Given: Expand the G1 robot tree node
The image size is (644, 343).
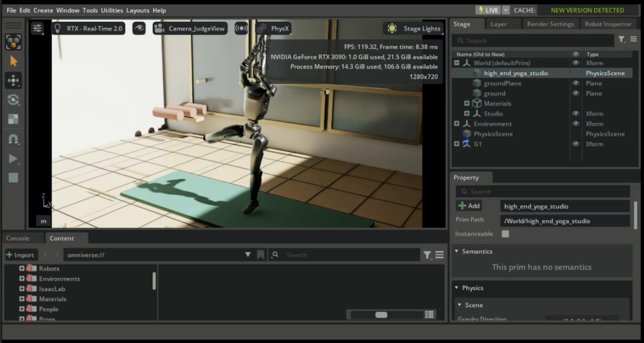Looking at the screenshot, I should (457, 144).
